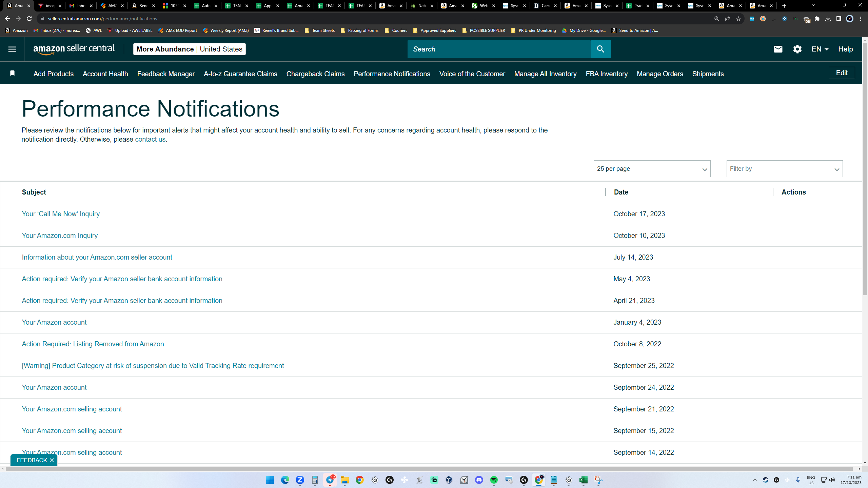Image resolution: width=868 pixels, height=488 pixels.
Task: Expand the Filter by dropdown
Action: click(x=785, y=169)
